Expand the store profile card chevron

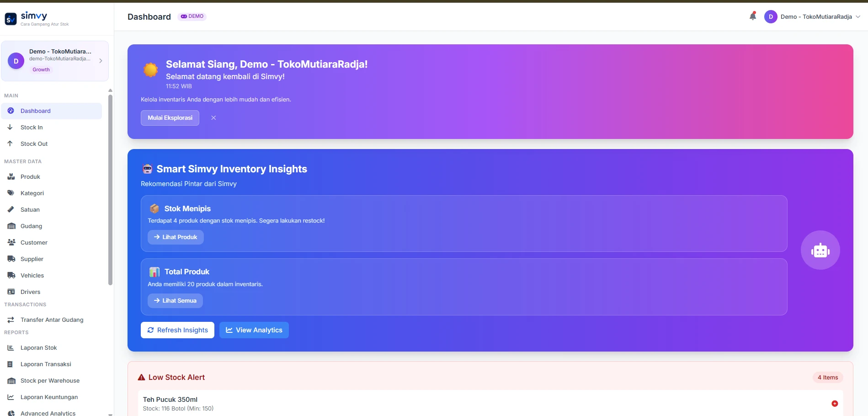(x=101, y=61)
